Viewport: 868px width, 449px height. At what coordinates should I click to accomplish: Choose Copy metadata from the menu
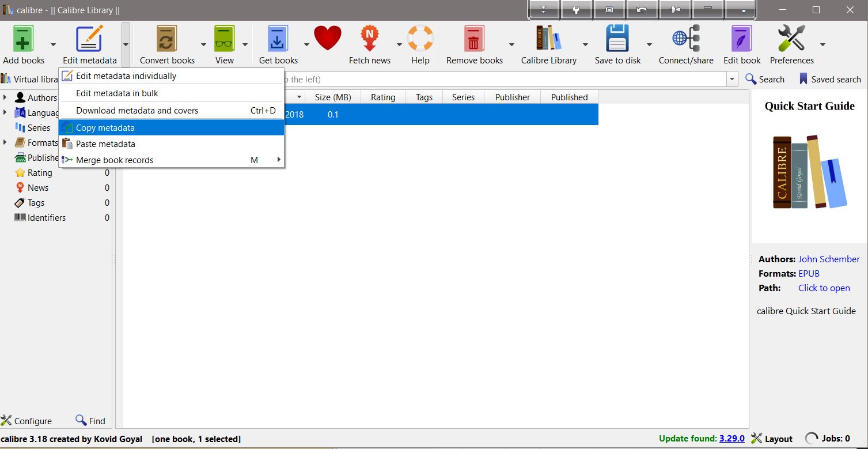(171, 128)
